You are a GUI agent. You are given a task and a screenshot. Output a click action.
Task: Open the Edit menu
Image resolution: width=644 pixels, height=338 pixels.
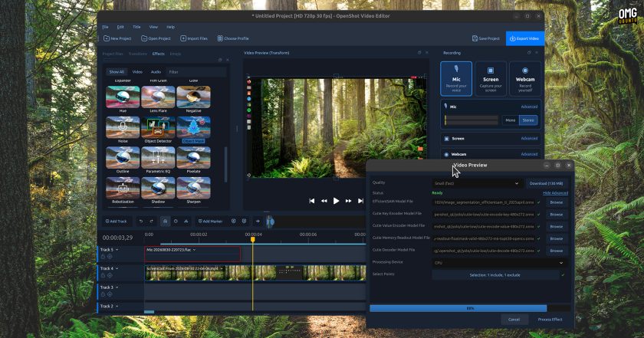[120, 27]
